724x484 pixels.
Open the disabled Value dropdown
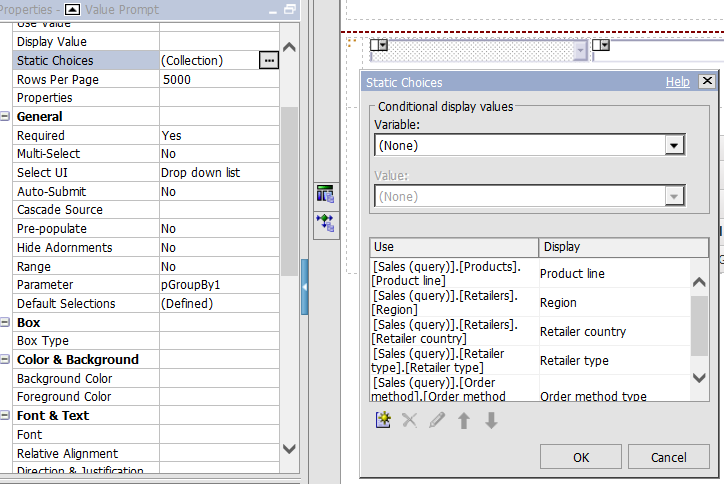(674, 196)
